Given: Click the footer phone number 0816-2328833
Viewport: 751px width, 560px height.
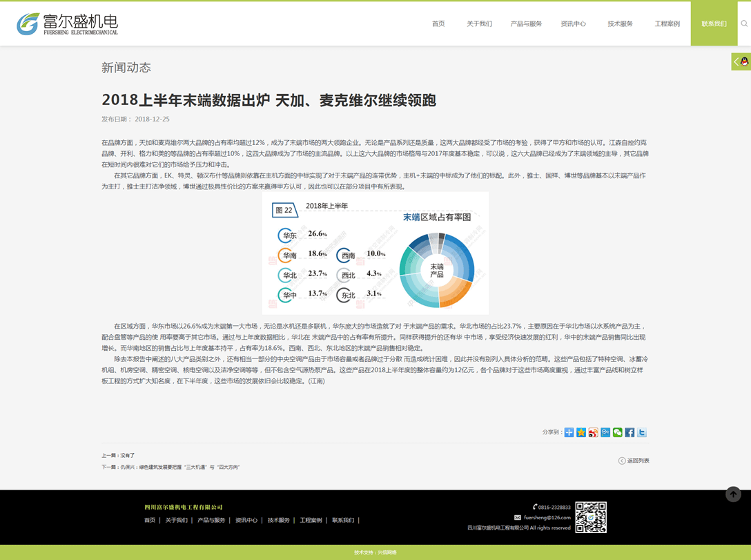Looking at the screenshot, I should 555,507.
